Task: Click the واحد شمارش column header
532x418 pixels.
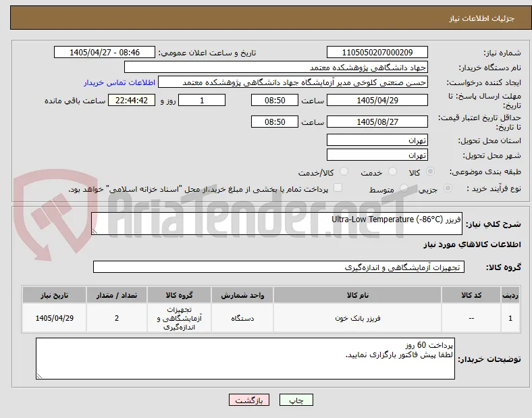Action: pos(242,295)
